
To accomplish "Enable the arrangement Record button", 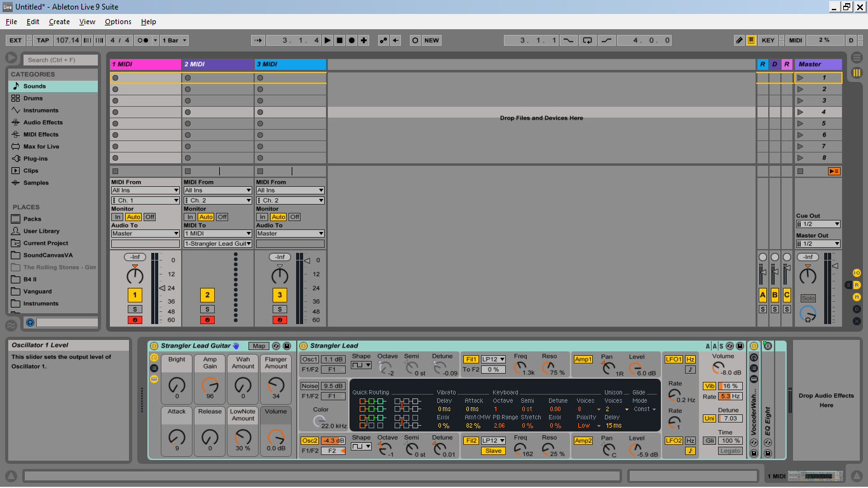I will (351, 40).
